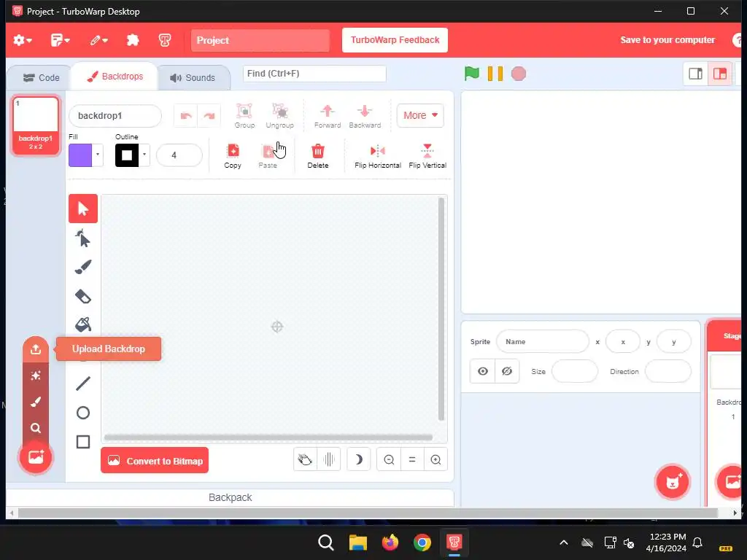Search backdrop library magnifier icon

(x=36, y=427)
